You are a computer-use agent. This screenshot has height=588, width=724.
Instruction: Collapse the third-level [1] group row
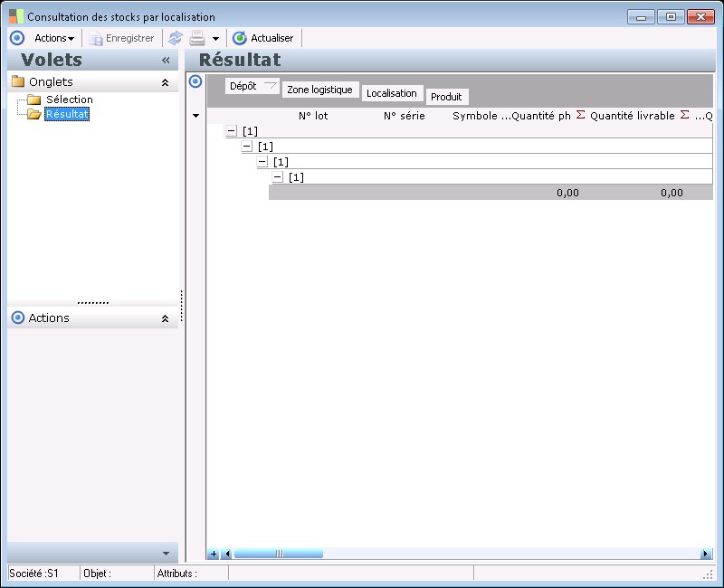point(262,162)
